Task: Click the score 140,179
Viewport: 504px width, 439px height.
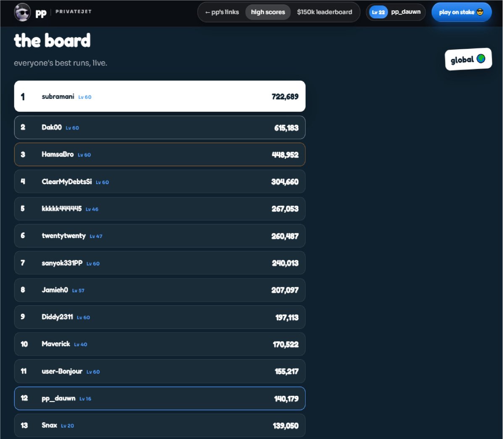Action: 286,399
